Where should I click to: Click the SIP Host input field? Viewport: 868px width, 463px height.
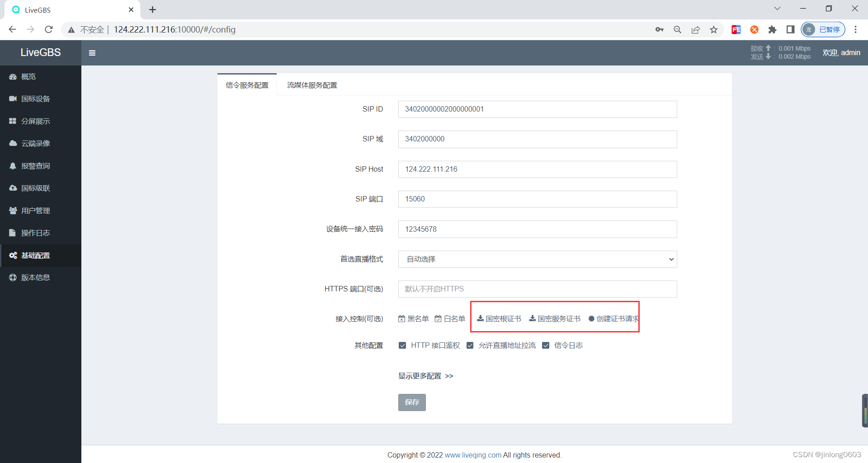[538, 169]
